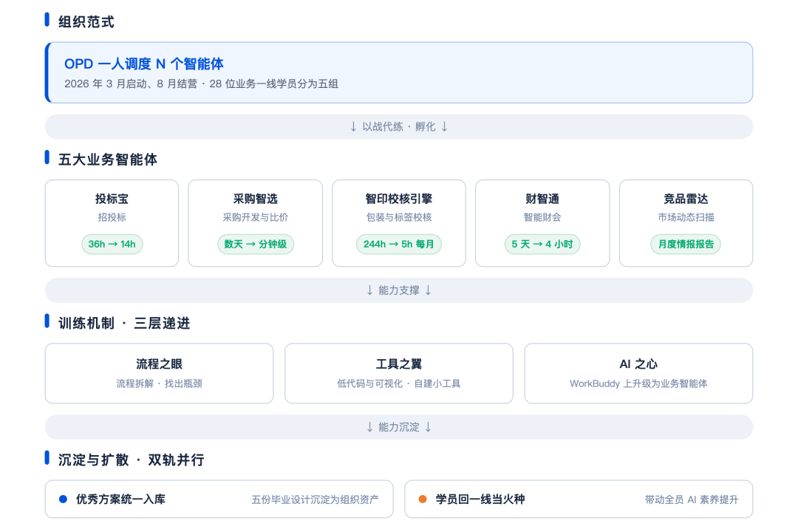This screenshot has height=532, width=798.
Task: Click the blue dot beside 优秀方案统一入库
Action: pyautogui.click(x=63, y=499)
